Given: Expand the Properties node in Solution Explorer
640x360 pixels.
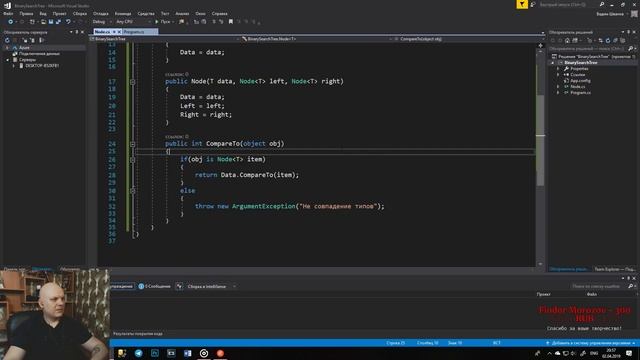Looking at the screenshot, I should click(x=558, y=69).
